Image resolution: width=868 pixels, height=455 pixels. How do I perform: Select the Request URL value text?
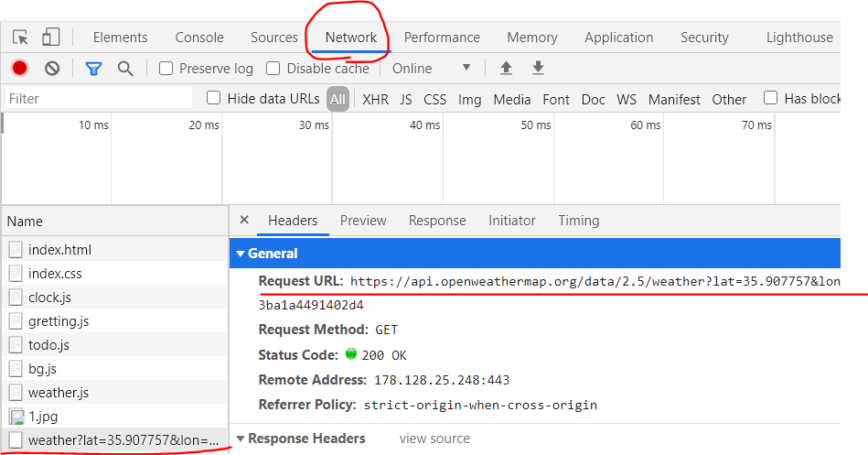pos(595,282)
